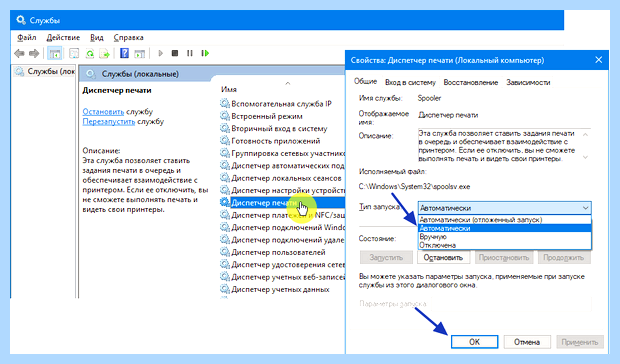This screenshot has width=620, height=364.
Task: Select Диспетчер настройки устройств service
Action: [282, 190]
